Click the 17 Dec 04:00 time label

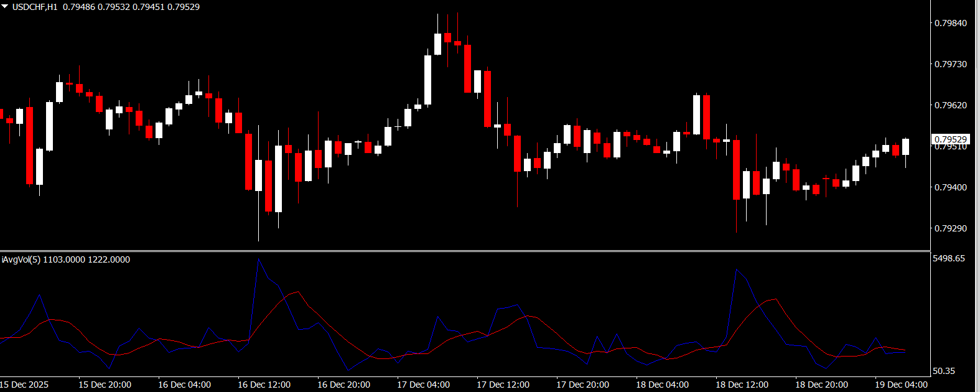tap(423, 385)
